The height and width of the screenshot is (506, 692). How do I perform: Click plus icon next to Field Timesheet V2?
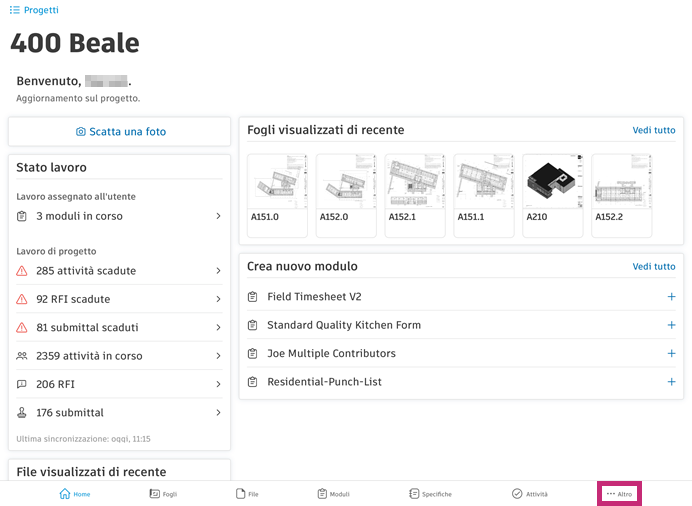coord(671,297)
